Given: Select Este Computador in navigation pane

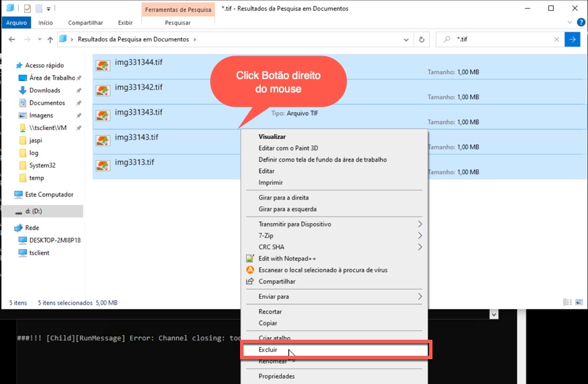Looking at the screenshot, I should (x=49, y=194).
